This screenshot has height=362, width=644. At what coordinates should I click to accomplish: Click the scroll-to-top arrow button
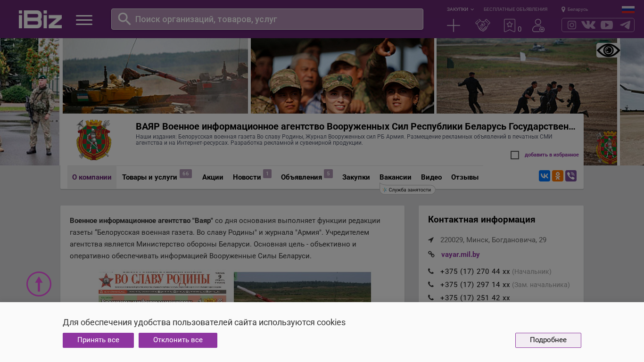coord(39,284)
